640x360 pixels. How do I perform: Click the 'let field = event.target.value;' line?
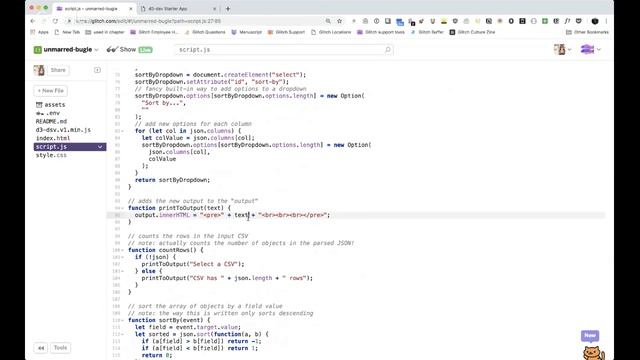pyautogui.click(x=188, y=327)
